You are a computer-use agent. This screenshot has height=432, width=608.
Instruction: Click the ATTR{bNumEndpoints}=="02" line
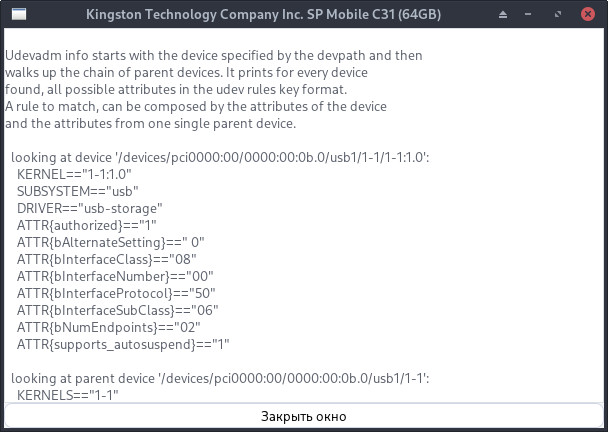109,327
